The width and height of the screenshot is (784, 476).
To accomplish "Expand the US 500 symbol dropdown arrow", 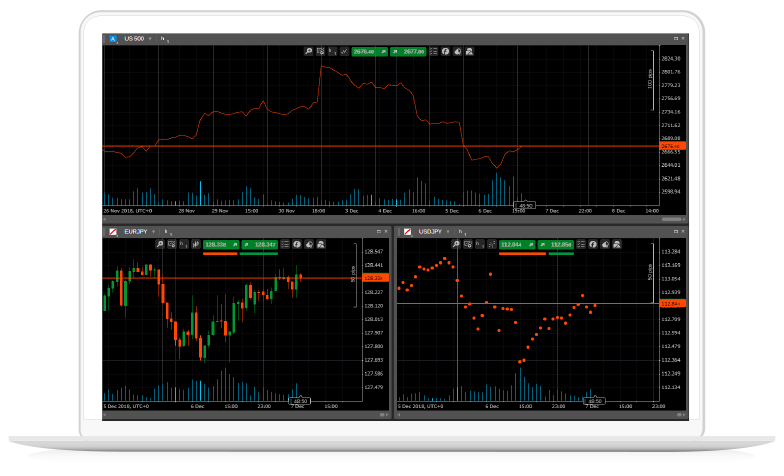I will 150,38.
